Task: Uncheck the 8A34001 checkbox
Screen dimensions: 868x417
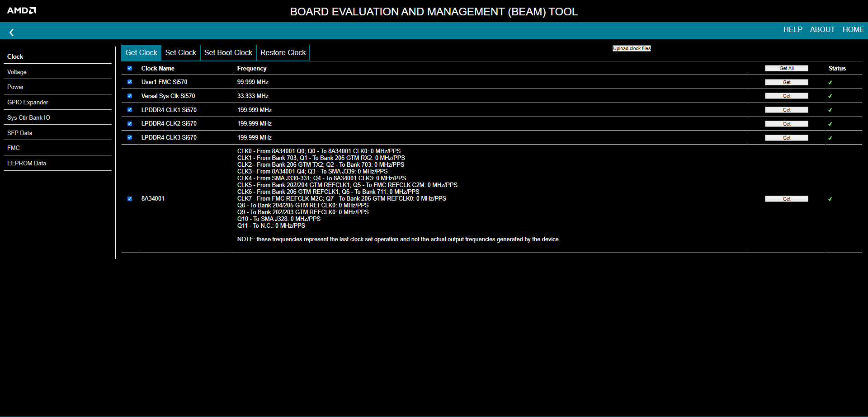Action: 130,199
